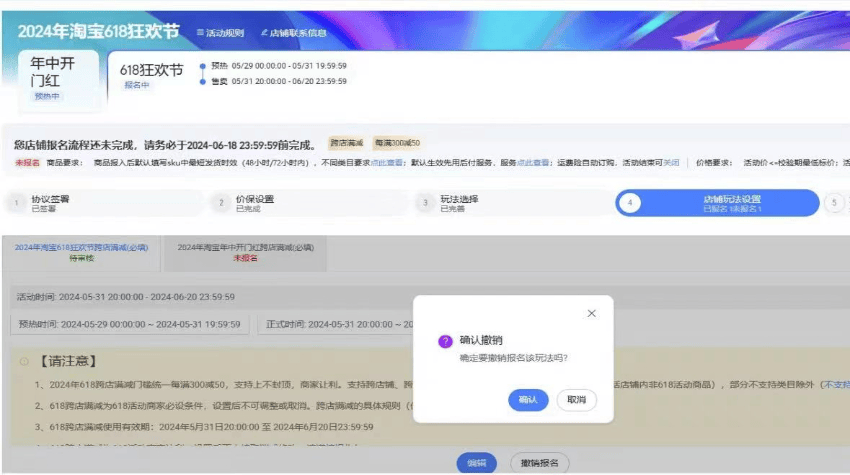Image resolution: width=850 pixels, height=475 pixels.
Task: Click the step 5 circle
Action: point(834,203)
